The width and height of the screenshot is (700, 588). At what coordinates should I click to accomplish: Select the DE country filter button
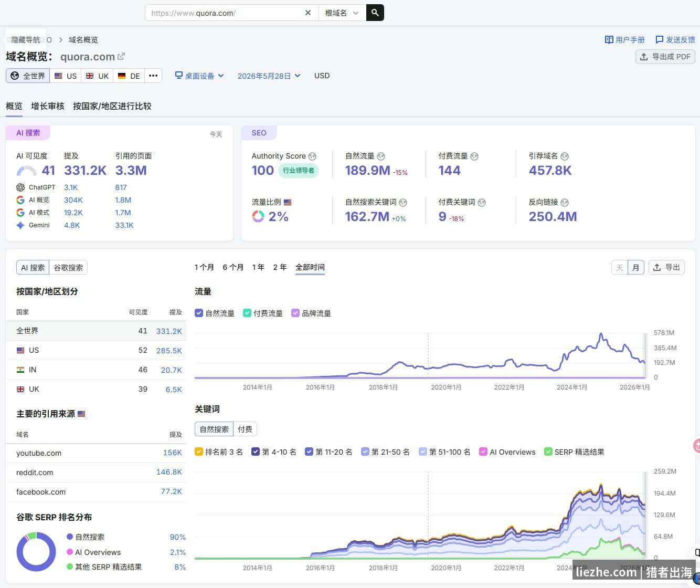pyautogui.click(x=129, y=76)
